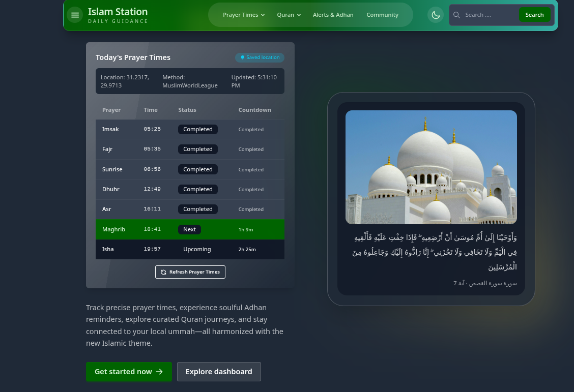
Task: Toggle dark mode with the moon icon
Action: (436, 15)
